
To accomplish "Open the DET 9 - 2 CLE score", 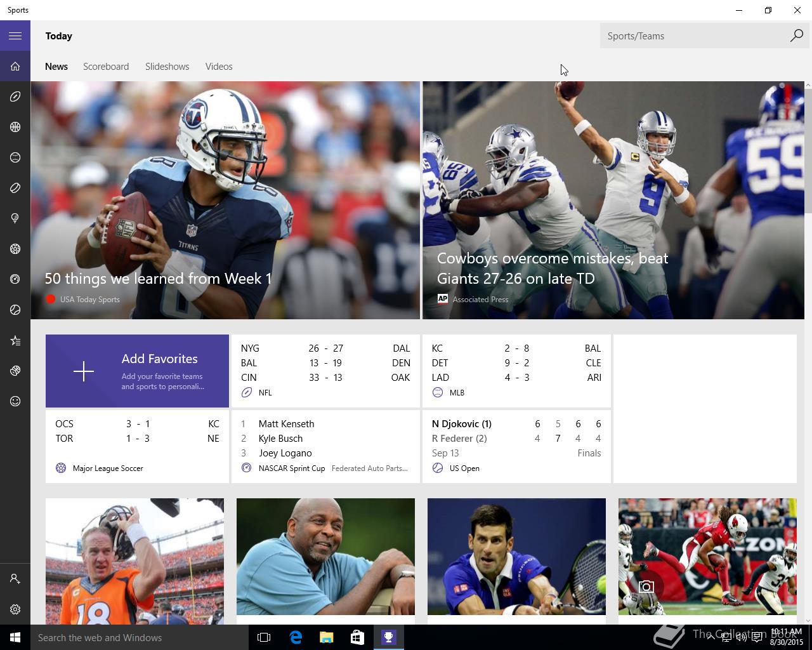I will [516, 362].
